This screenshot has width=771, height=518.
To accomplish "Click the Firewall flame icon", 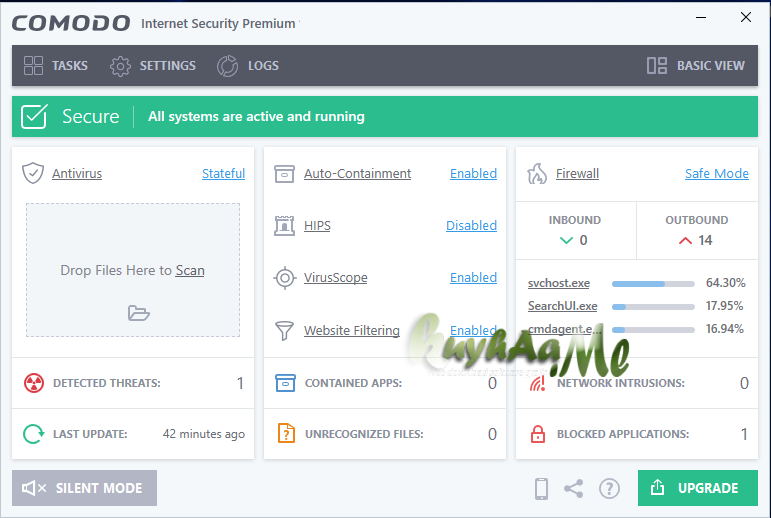I will pyautogui.click(x=537, y=174).
